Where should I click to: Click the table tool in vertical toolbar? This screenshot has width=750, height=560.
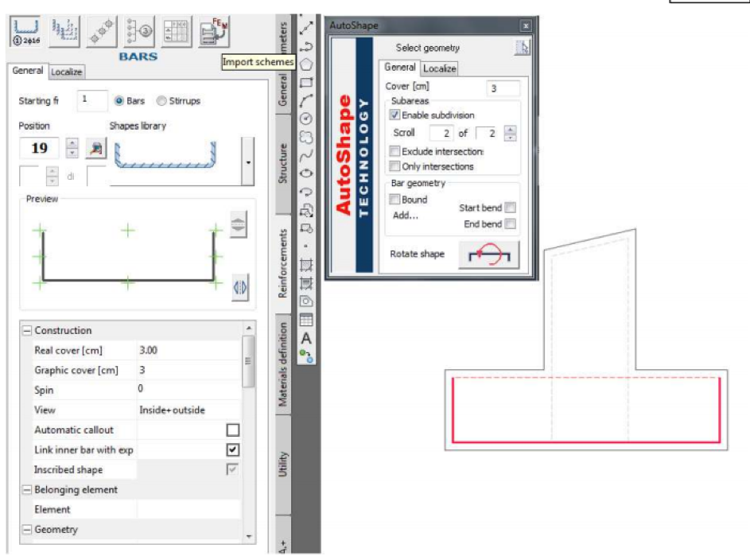pos(306,320)
